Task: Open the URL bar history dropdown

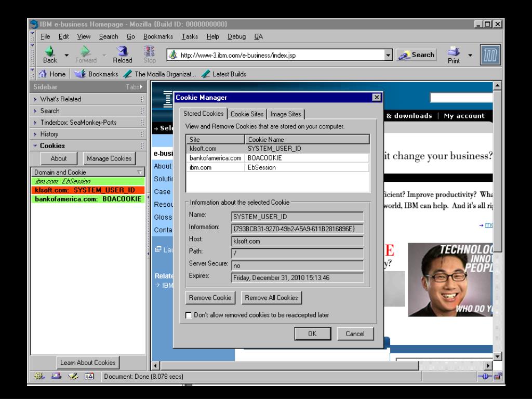Action: pos(388,55)
